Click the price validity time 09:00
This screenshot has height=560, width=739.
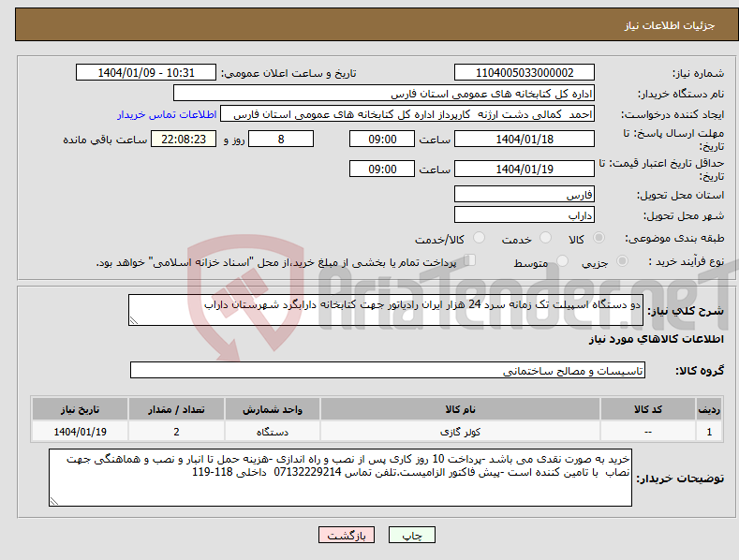click(382, 169)
